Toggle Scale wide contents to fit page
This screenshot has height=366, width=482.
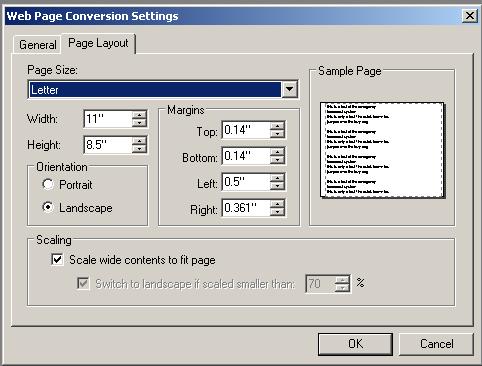click(x=57, y=259)
